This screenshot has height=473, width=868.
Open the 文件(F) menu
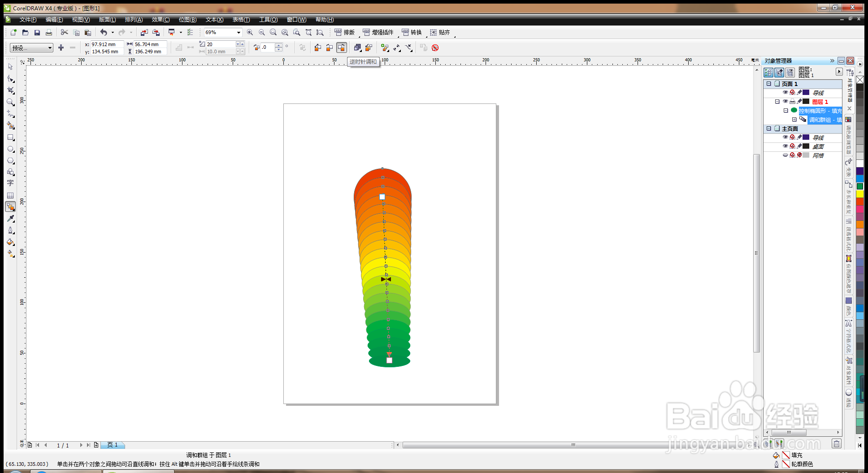pos(28,20)
